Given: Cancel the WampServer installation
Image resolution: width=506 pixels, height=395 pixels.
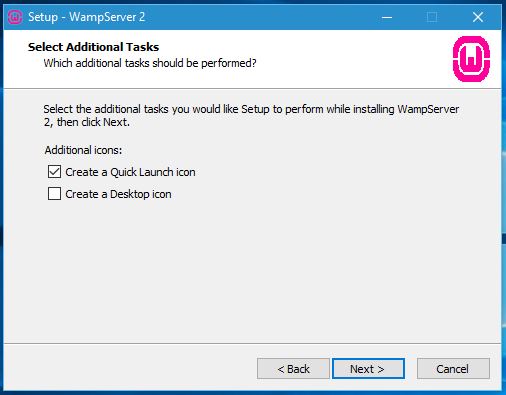Looking at the screenshot, I should [453, 369].
